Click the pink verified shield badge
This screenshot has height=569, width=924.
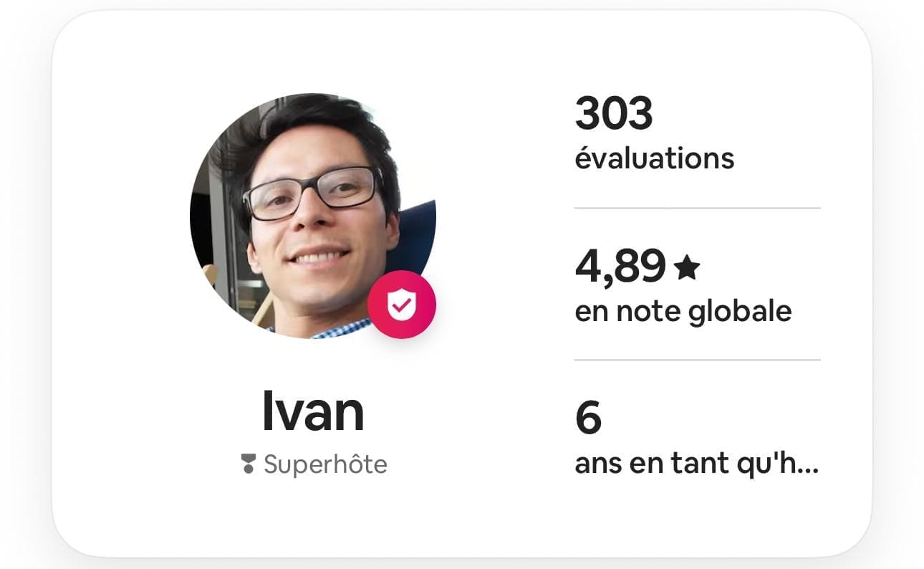pyautogui.click(x=402, y=305)
